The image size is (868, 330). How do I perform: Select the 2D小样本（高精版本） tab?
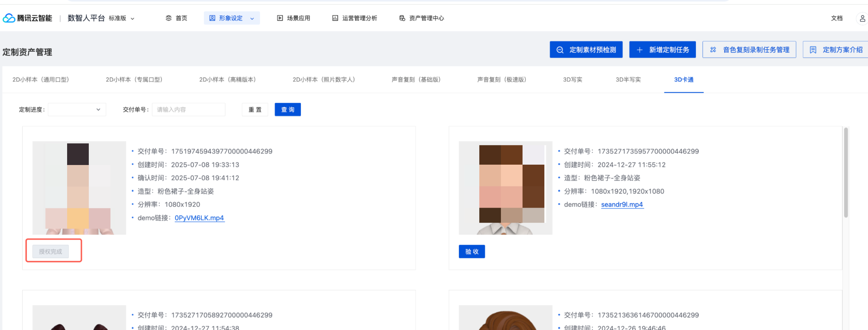(228, 80)
